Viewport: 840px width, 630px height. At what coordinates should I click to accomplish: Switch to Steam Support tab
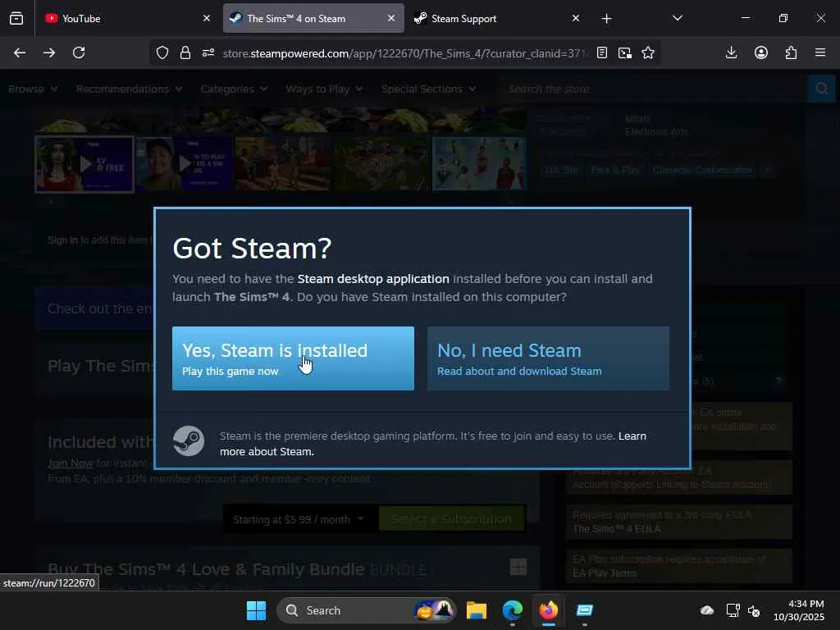coord(494,18)
